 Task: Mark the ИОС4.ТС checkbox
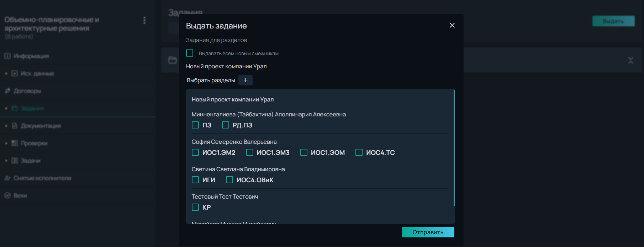pyautogui.click(x=359, y=152)
